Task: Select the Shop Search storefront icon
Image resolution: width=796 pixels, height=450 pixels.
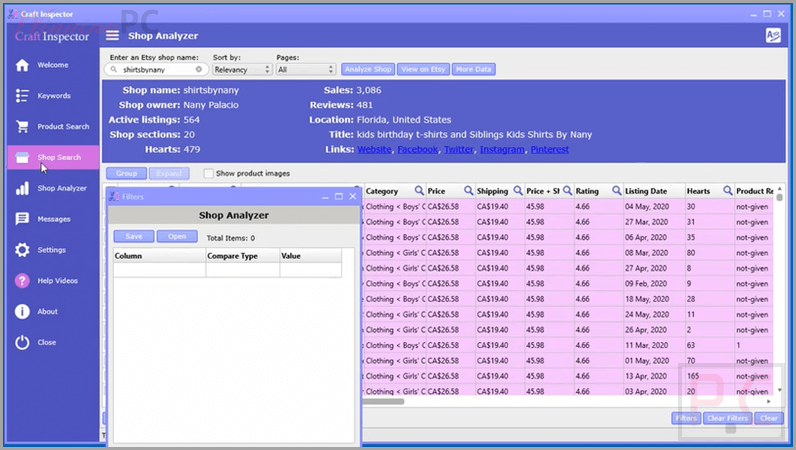Action: (x=22, y=157)
